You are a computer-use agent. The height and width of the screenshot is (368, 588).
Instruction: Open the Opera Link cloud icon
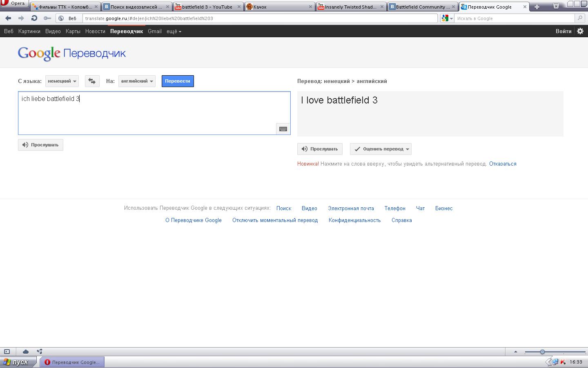click(26, 352)
